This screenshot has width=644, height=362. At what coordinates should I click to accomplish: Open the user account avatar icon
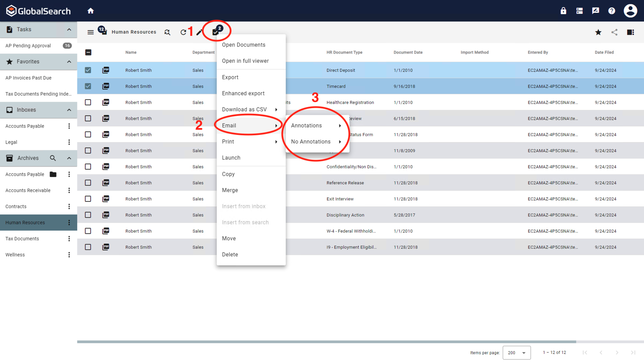point(630,10)
